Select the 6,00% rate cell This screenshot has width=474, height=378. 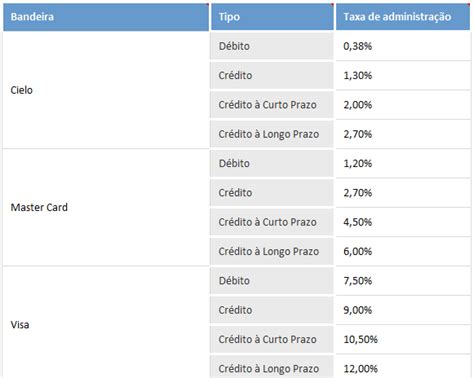403,251
